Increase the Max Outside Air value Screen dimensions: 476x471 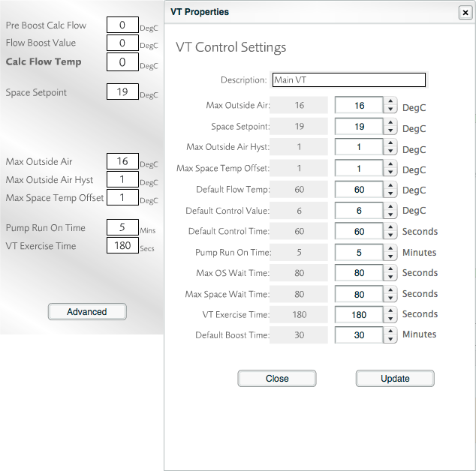(391, 102)
